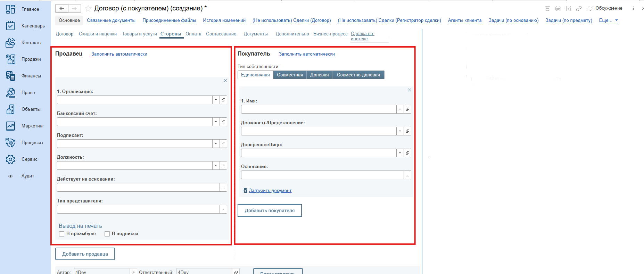Click the favorite star next to document title
This screenshot has height=274, width=644.
(88, 8)
